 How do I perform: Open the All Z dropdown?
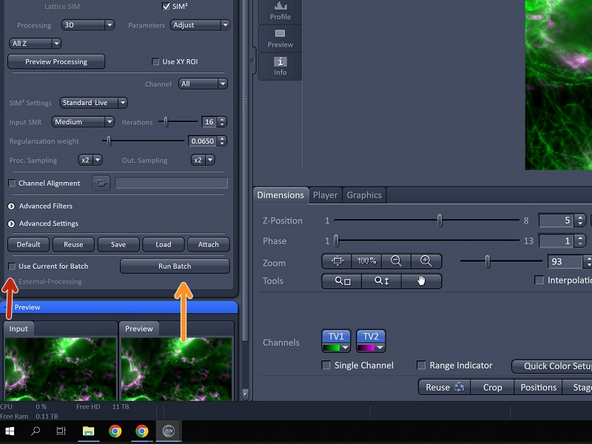(x=35, y=43)
